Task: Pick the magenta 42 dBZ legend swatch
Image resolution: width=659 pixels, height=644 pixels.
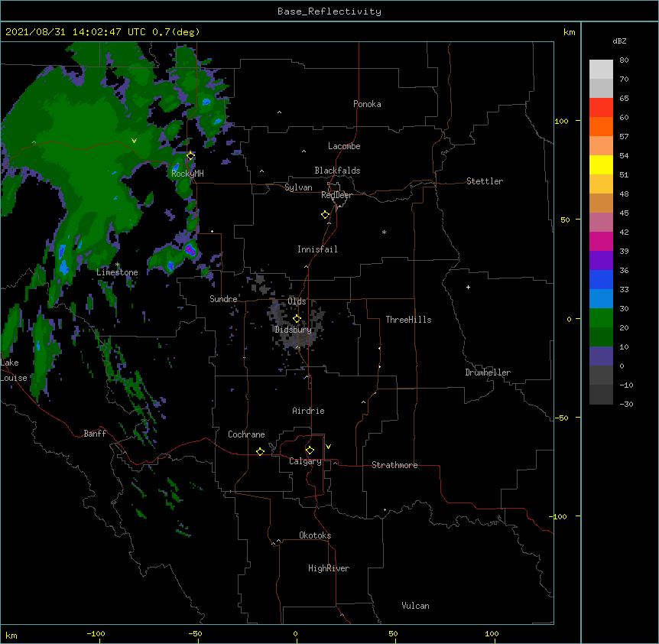Action: (x=601, y=241)
